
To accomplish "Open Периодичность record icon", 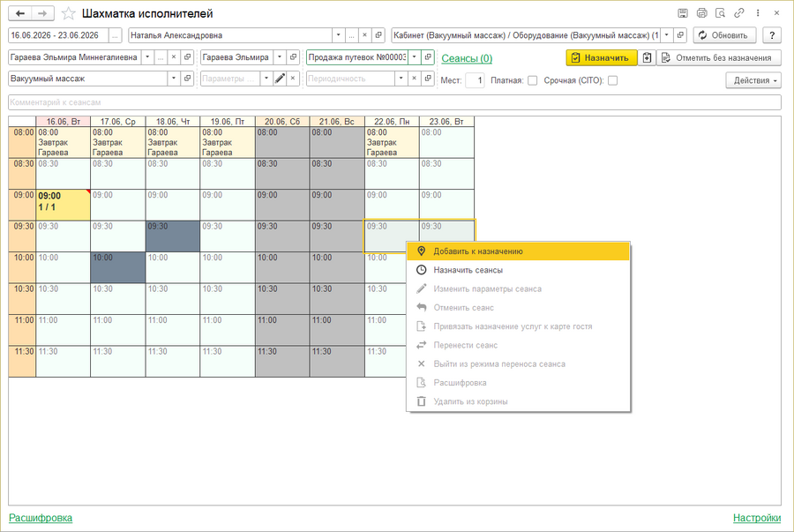I will 428,79.
